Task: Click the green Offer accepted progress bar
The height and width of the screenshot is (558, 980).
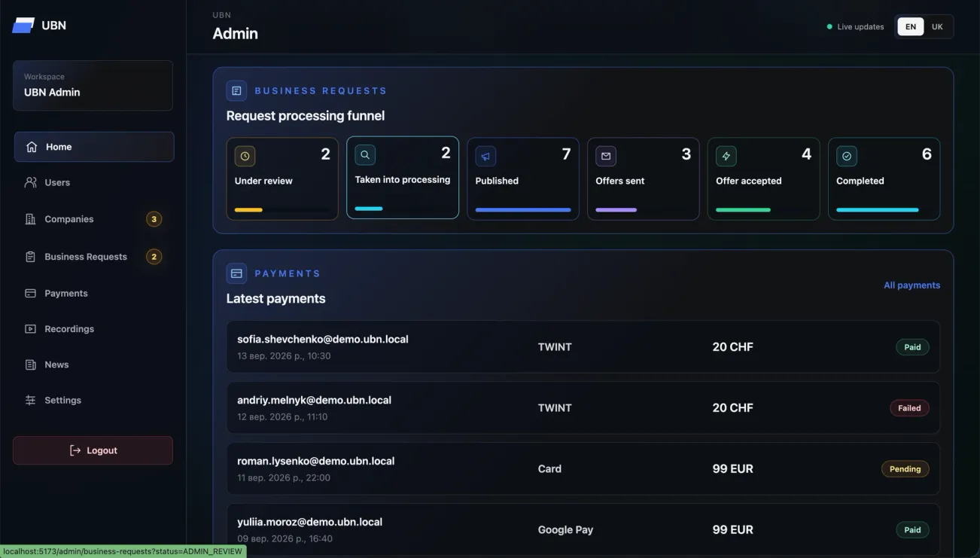Action: [743, 210]
